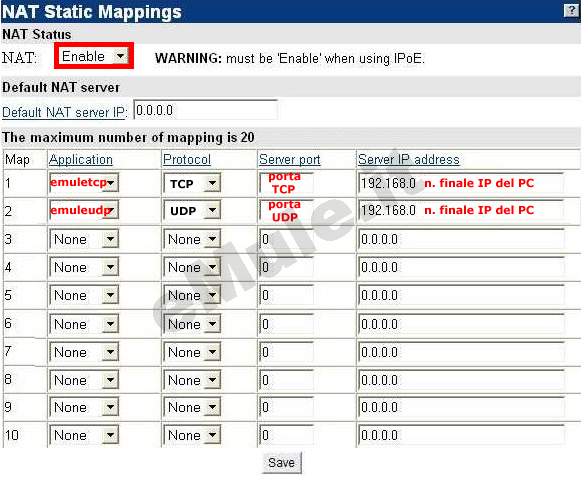Click the help question mark icon
581x479 pixels.
(x=571, y=11)
